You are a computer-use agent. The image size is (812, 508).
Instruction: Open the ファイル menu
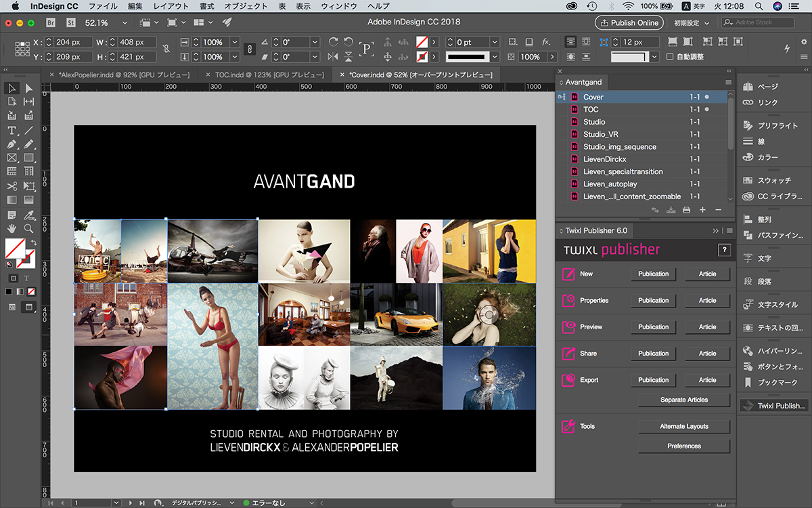pyautogui.click(x=103, y=6)
